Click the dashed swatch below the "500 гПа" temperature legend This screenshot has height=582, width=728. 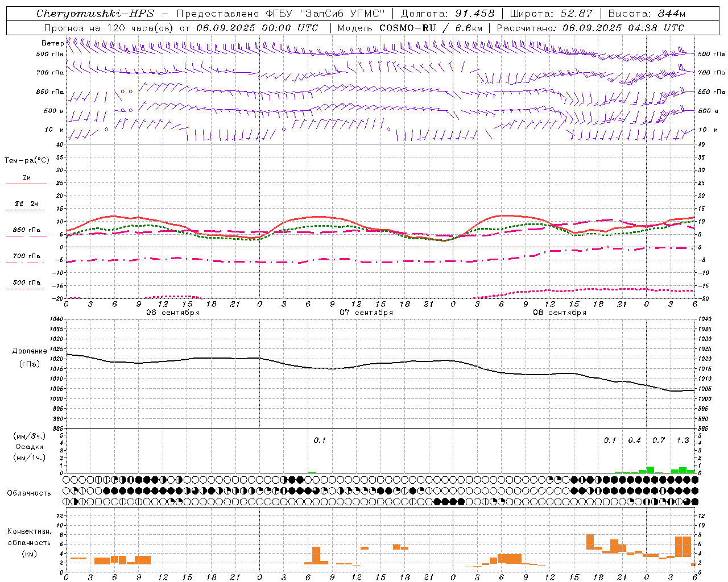[x=25, y=289]
